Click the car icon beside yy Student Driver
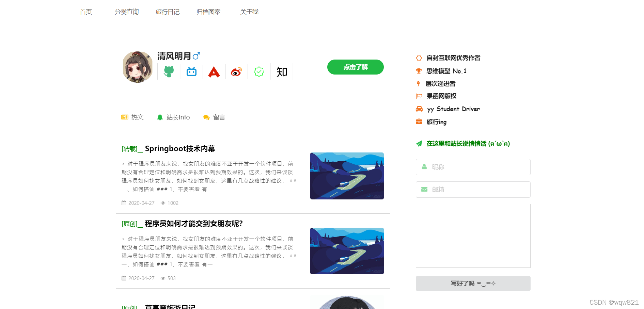 (419, 109)
